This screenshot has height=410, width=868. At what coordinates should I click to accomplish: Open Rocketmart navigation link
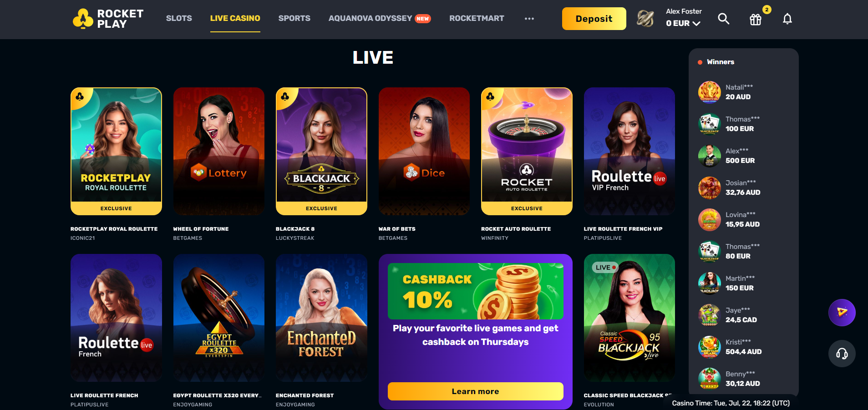(x=477, y=18)
